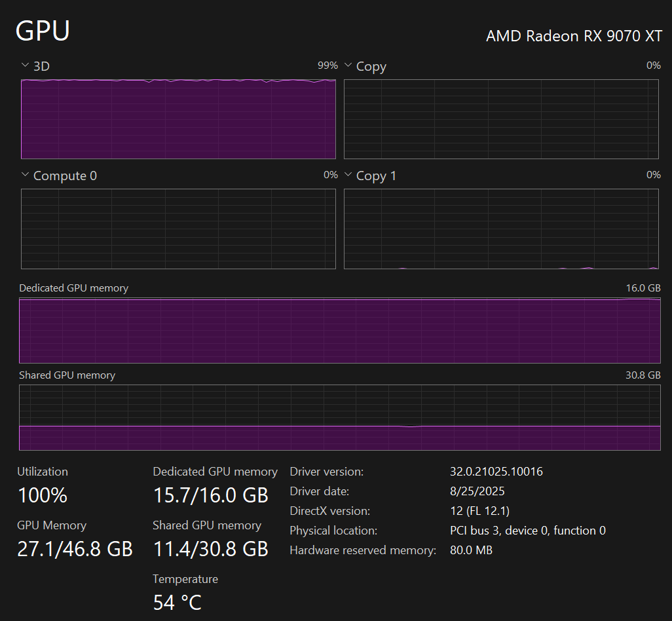Screen dimensions: 672x621
Task: Click the driver version number 32.0.21025.10016
Action: pos(496,472)
